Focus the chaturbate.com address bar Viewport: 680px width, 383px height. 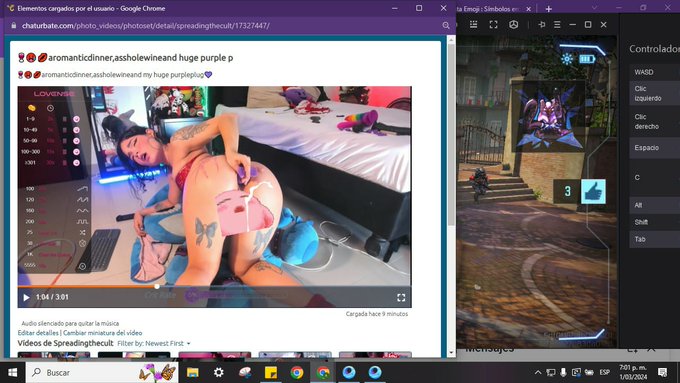click(146, 26)
